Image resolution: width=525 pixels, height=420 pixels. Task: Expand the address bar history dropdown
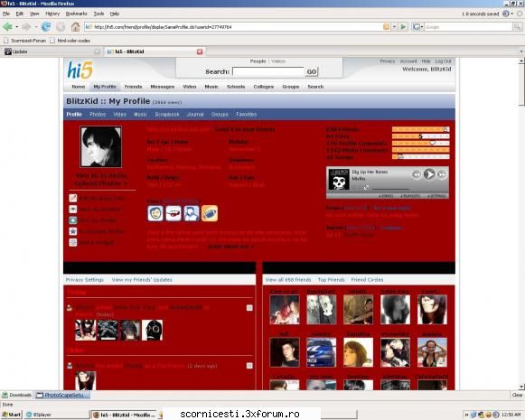[394, 27]
